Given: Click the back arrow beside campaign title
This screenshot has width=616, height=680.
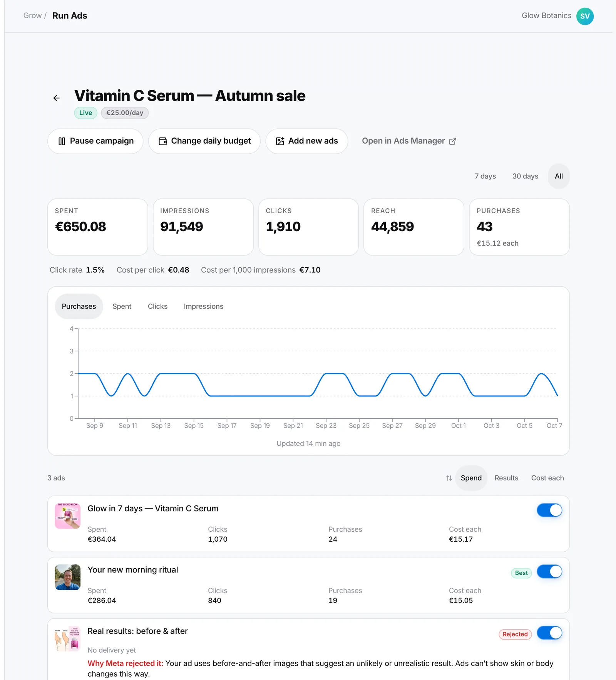Looking at the screenshot, I should 57,98.
